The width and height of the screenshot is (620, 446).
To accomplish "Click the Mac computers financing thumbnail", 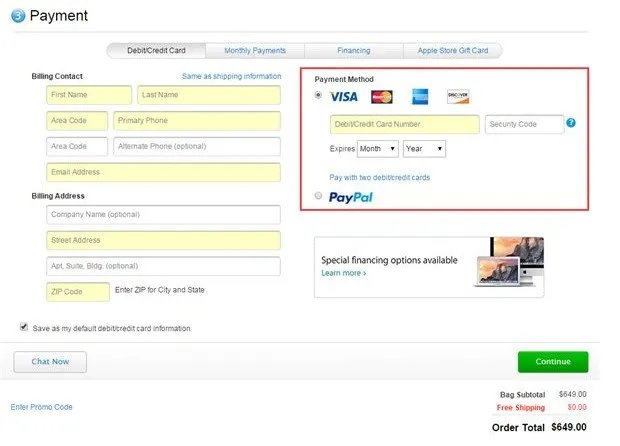I will point(509,262).
